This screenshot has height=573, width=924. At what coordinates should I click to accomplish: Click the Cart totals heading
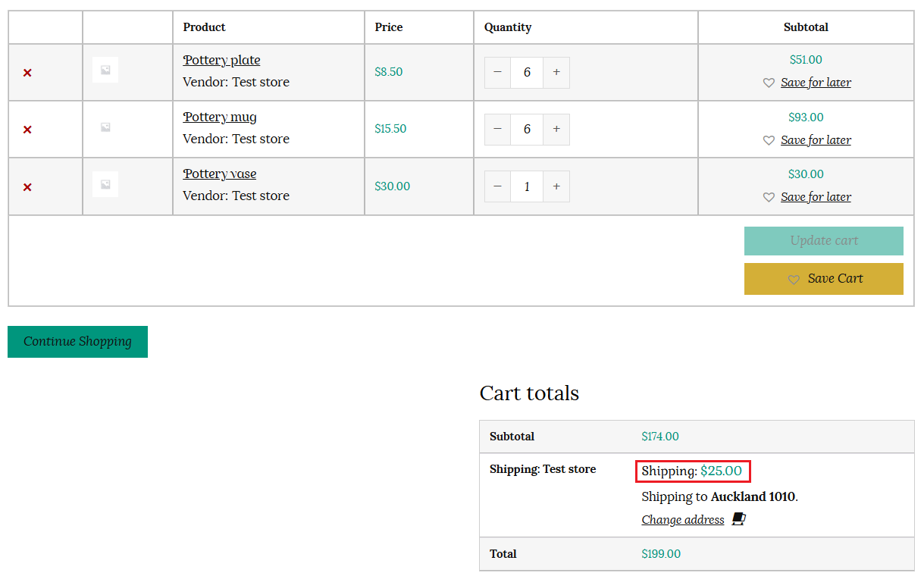click(529, 393)
